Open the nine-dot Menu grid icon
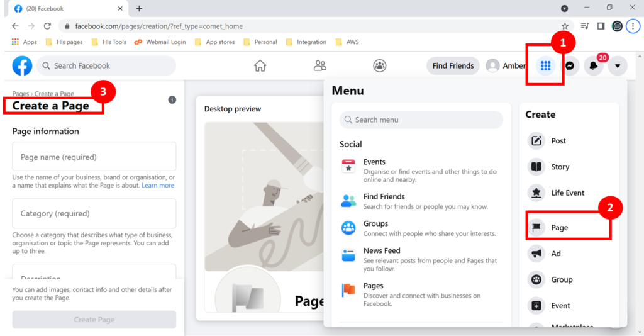Image resolution: width=644 pixels, height=336 pixels. (x=545, y=65)
